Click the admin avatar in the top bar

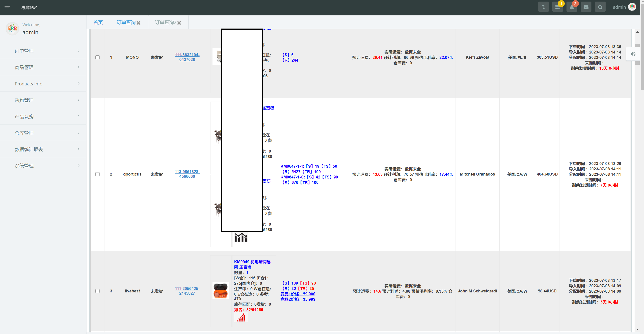pos(632,7)
